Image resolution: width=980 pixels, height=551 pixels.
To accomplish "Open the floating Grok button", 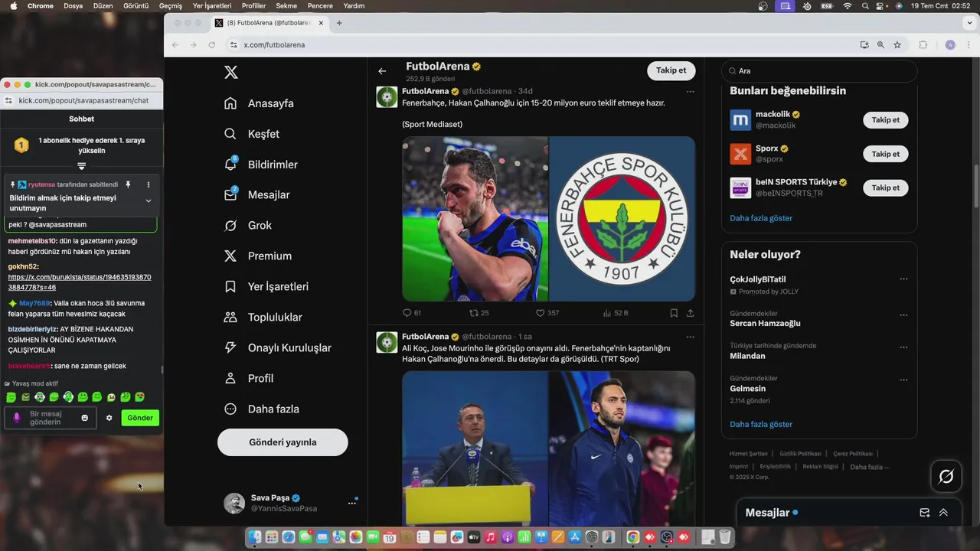I will click(946, 477).
